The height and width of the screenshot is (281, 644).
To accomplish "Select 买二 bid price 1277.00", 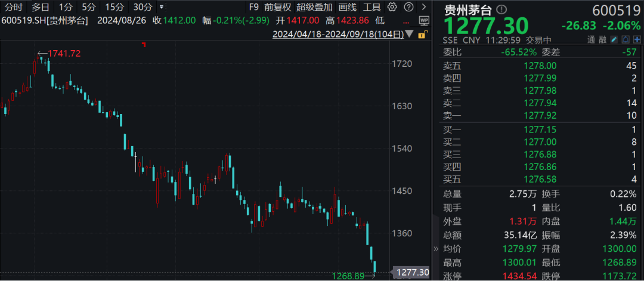I will click(x=540, y=142).
